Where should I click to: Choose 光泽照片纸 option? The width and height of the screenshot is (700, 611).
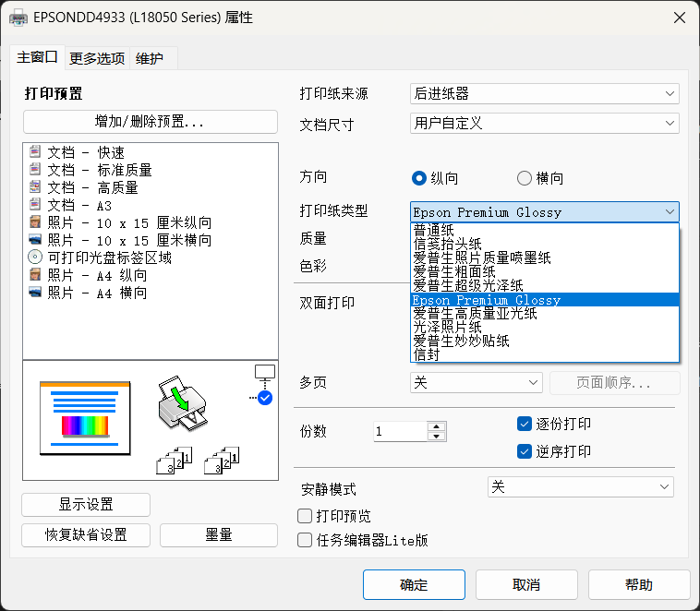(545, 327)
